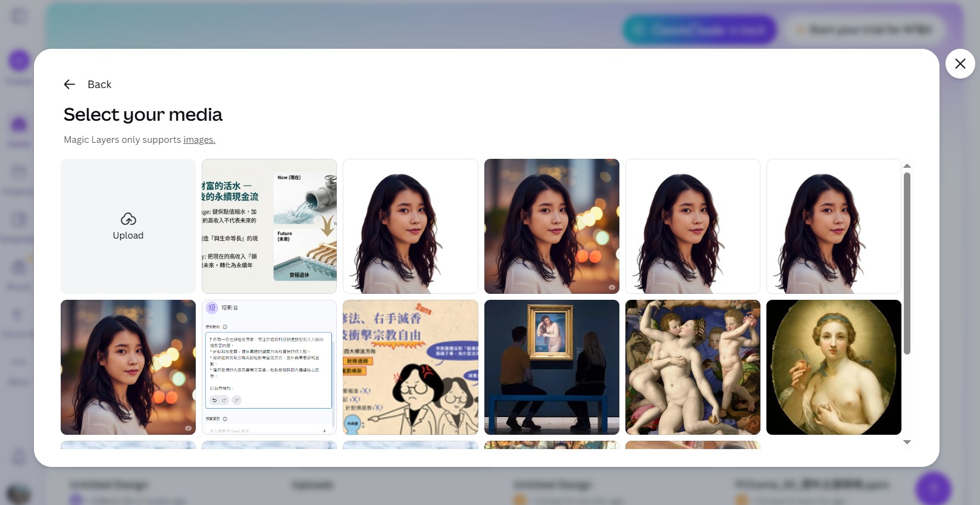Click the media list scroll-up arrow
Image resolution: width=980 pixels, height=505 pixels.
pyautogui.click(x=907, y=166)
